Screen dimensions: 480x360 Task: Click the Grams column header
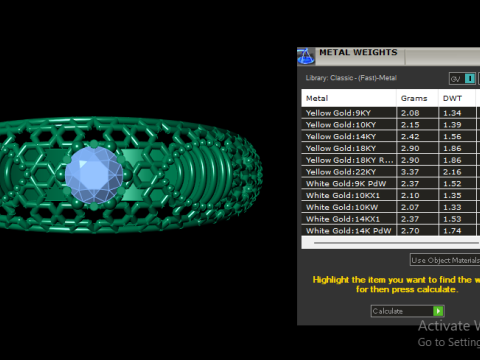(x=417, y=98)
